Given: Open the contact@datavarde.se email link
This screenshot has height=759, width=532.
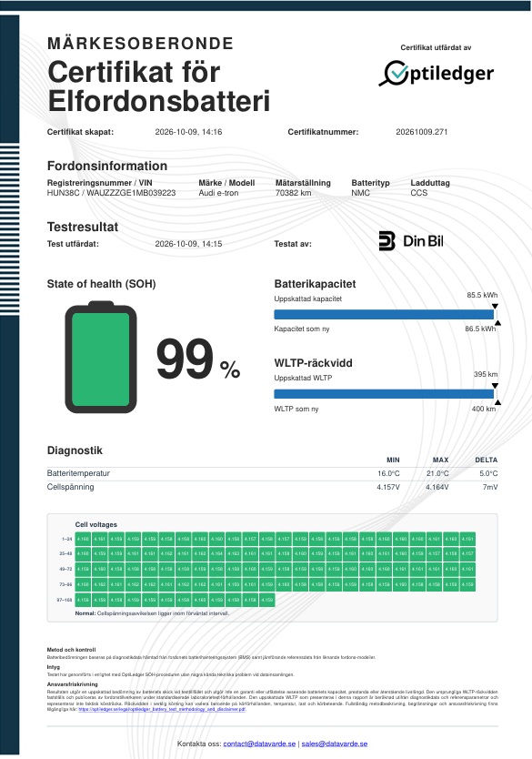Looking at the screenshot, I should 259,744.
